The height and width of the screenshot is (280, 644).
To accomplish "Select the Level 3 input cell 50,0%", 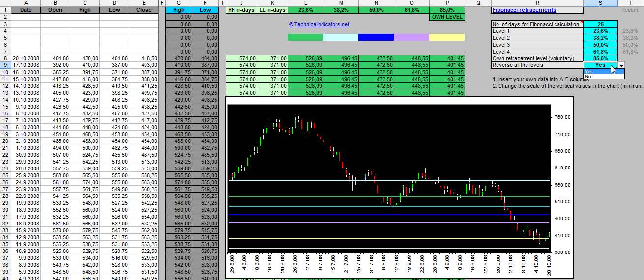I will pos(600,45).
